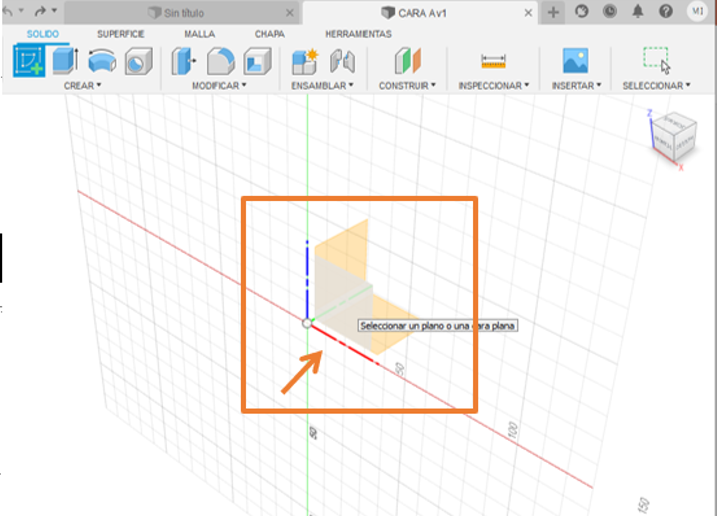
Task: Switch to the HERRAMIENTAS tab
Action: [358, 34]
